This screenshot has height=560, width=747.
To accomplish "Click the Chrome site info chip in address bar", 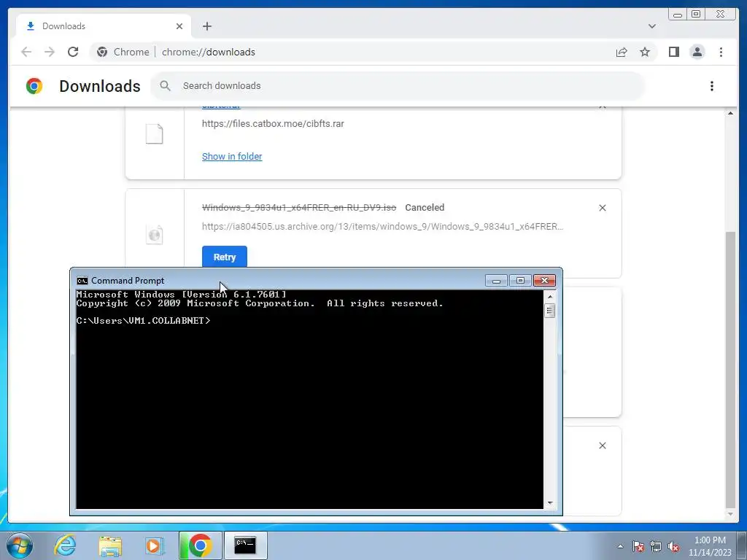I will point(123,52).
